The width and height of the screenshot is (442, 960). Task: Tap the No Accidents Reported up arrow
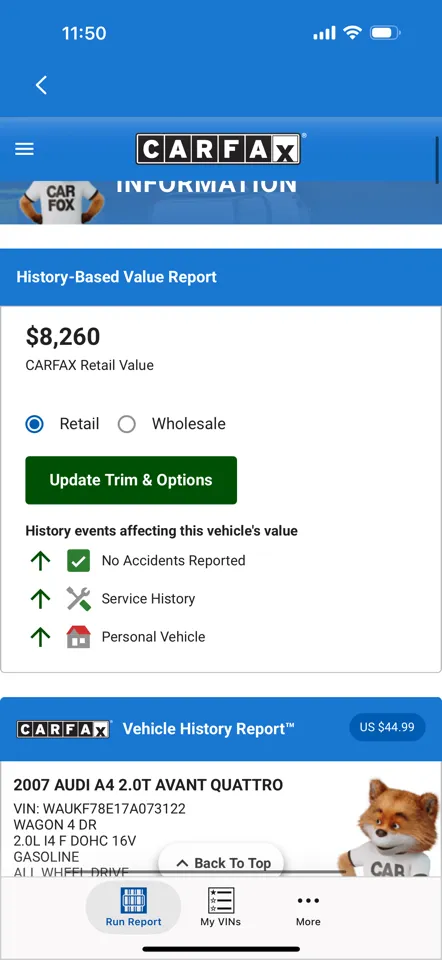[40, 561]
